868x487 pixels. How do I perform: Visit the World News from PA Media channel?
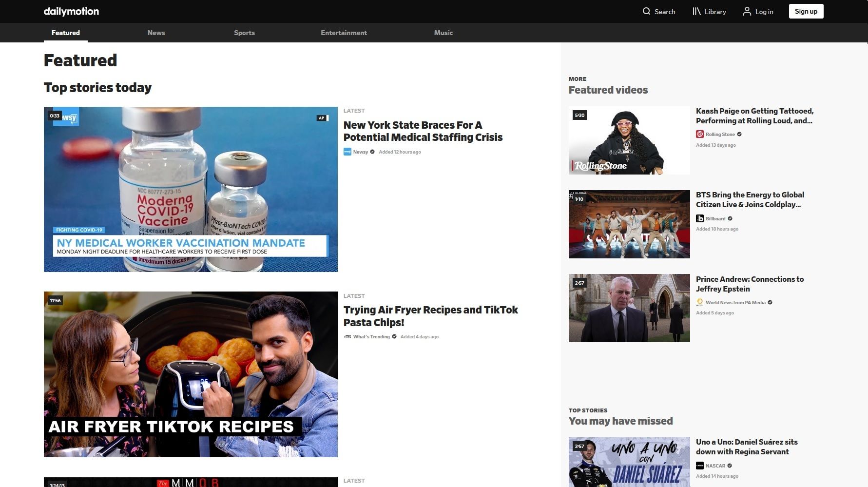(x=735, y=302)
